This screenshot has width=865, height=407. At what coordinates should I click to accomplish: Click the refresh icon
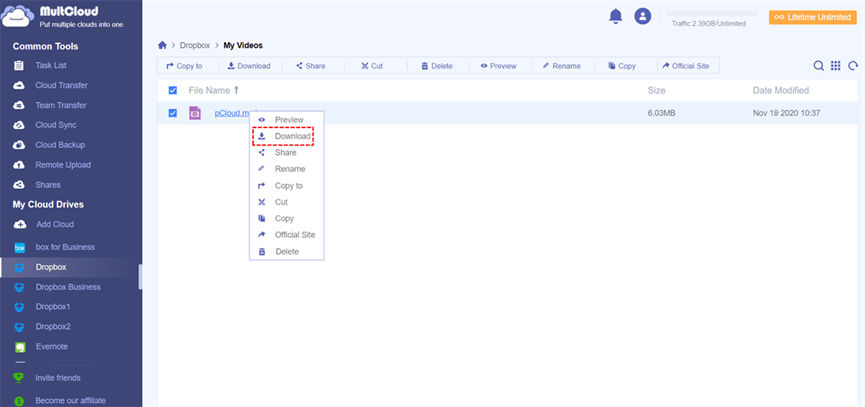coord(853,66)
